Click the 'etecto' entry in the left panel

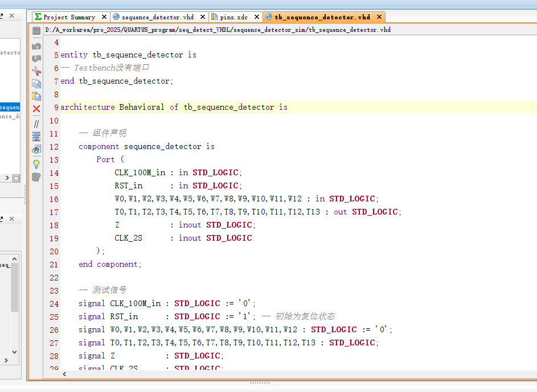point(10,53)
